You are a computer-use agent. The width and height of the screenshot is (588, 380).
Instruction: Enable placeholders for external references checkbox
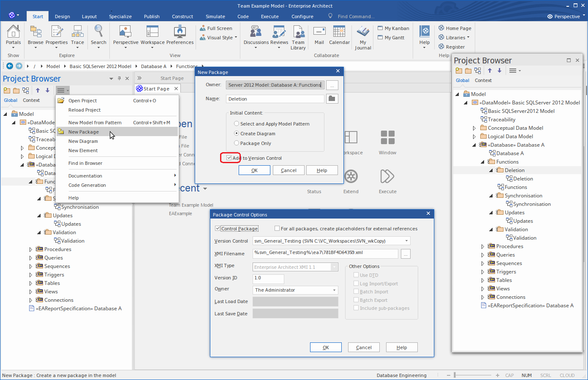point(277,229)
